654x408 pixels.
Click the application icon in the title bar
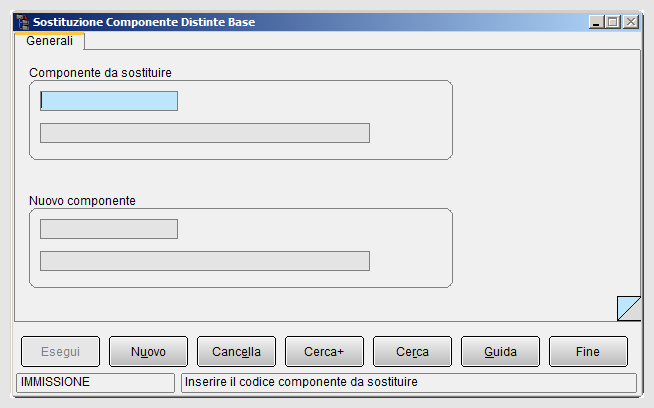tap(23, 22)
